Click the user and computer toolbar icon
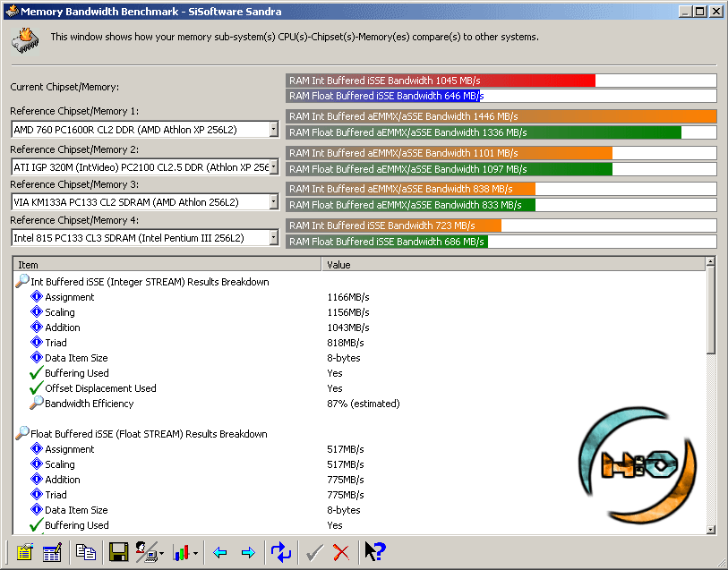The height and width of the screenshot is (570, 728). (146, 552)
